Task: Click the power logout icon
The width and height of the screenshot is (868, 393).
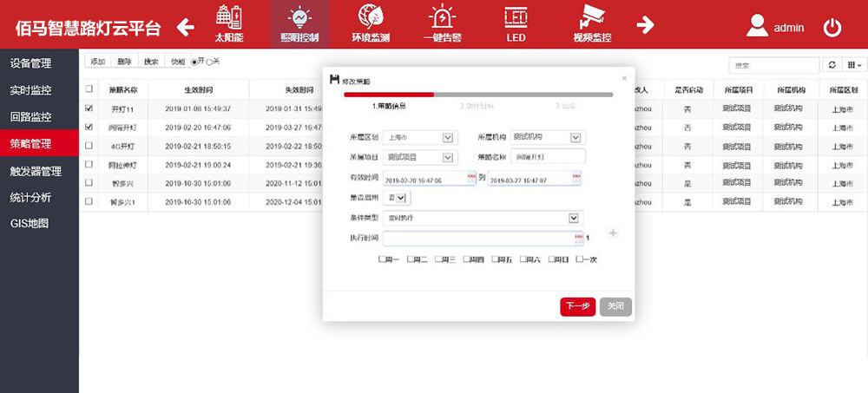Action: click(832, 28)
